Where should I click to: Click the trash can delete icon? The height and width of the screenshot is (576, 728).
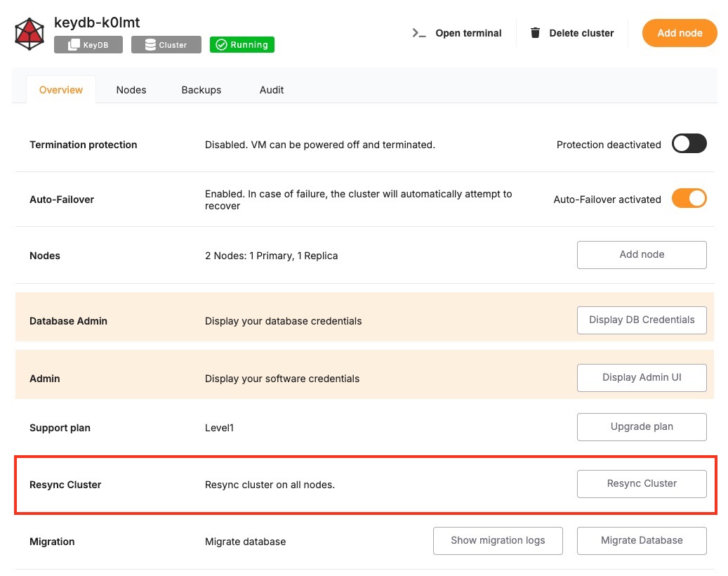click(x=536, y=33)
